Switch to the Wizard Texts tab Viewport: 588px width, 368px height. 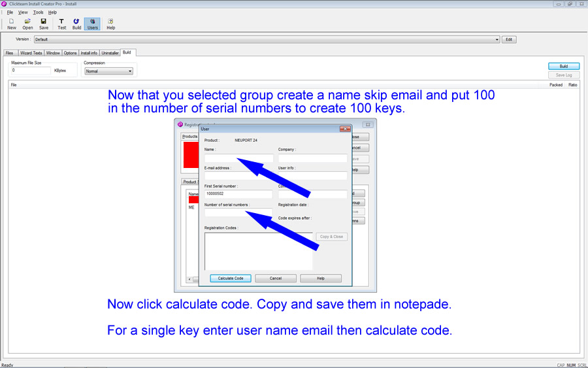click(31, 53)
